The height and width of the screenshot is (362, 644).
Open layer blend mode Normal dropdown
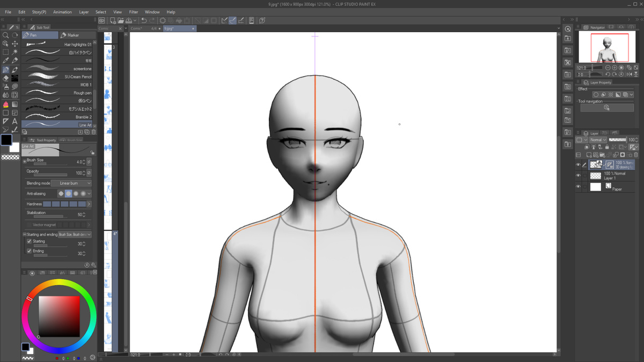click(x=598, y=140)
